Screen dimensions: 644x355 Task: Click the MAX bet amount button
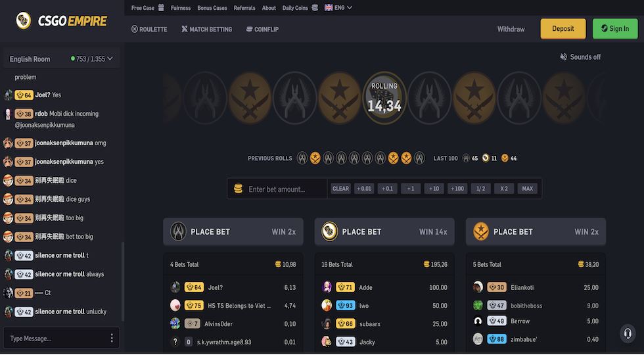pyautogui.click(x=527, y=189)
